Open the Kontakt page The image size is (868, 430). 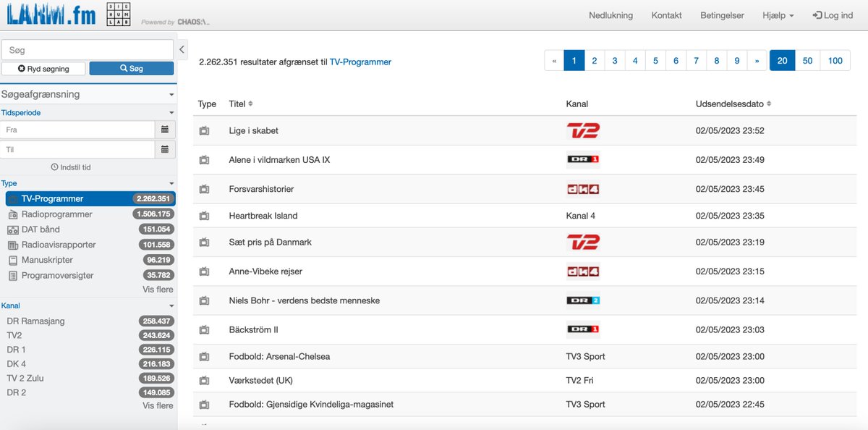tap(666, 15)
